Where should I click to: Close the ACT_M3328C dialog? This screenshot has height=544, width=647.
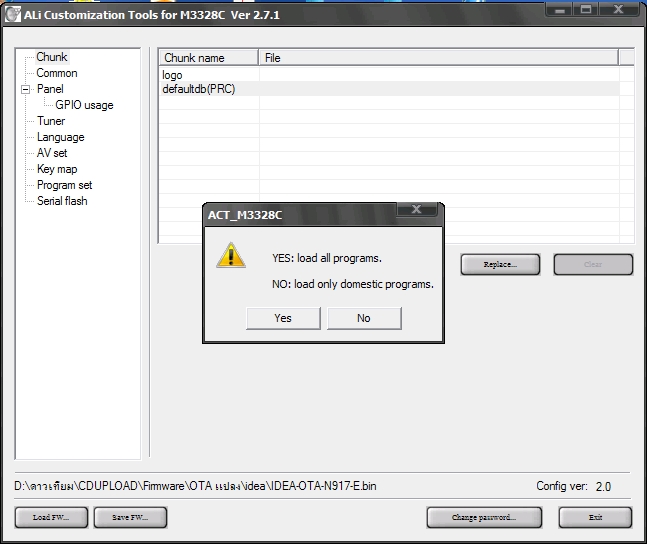416,209
